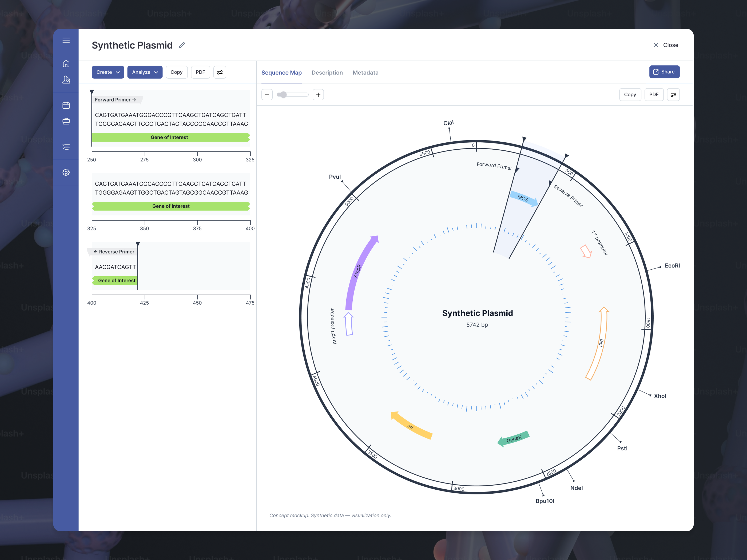Screen dimensions: 747x560
Task: Click Copy in the sequence panel toolbar
Action: pos(177,72)
